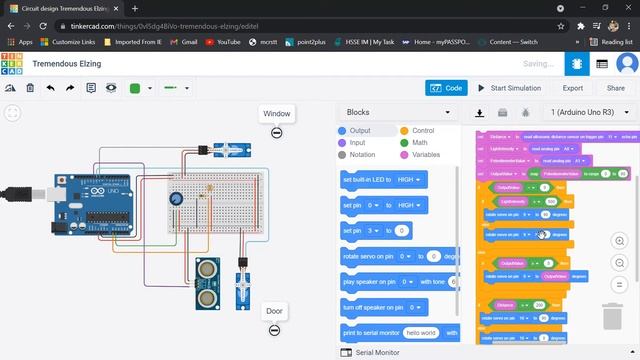
Task: Open the Arduino Uno R3 board dropdown
Action: 589,112
